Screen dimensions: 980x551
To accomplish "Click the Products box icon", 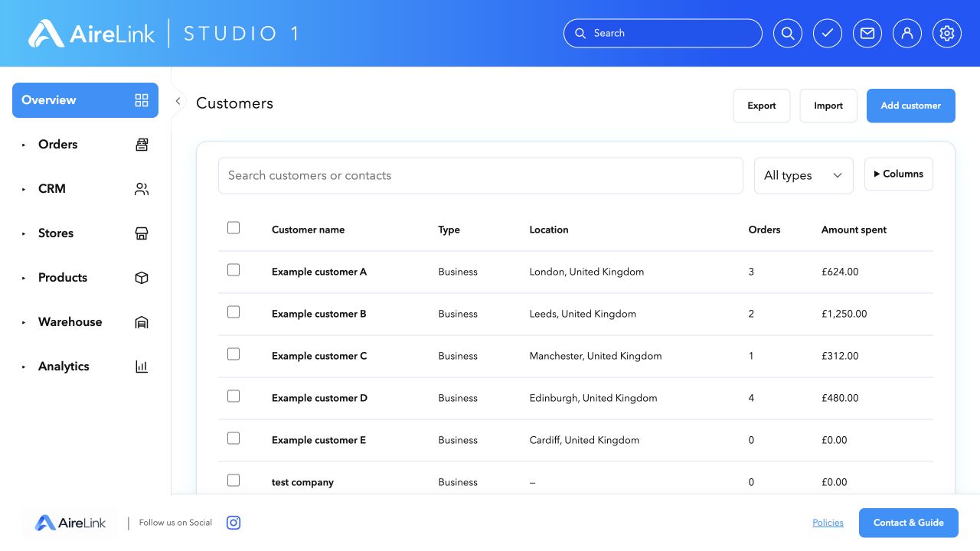I will click(x=142, y=278).
